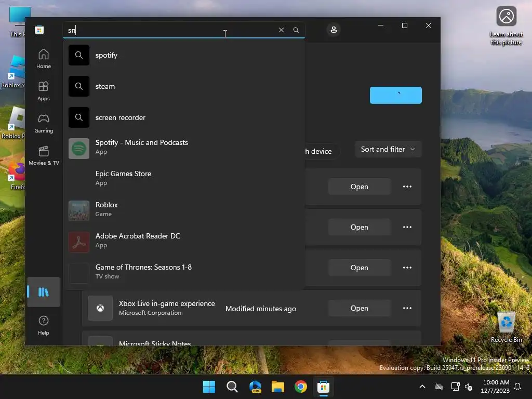Select the screen recorder search suggestion

click(x=184, y=117)
